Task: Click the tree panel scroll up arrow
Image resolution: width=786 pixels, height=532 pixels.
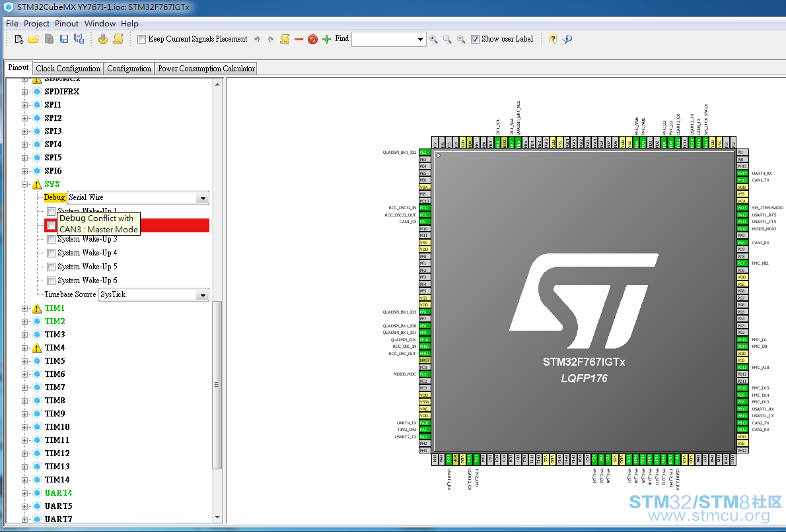Action: click(x=217, y=84)
